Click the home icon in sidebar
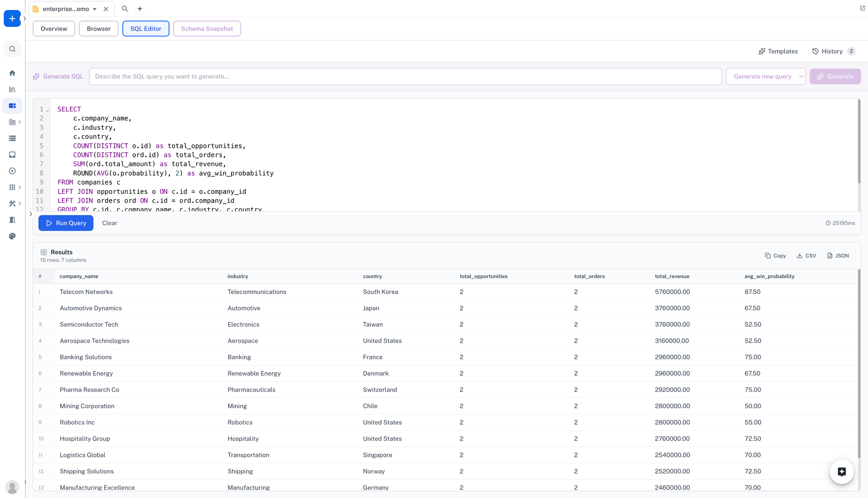This screenshot has height=498, width=868. coord(12,73)
